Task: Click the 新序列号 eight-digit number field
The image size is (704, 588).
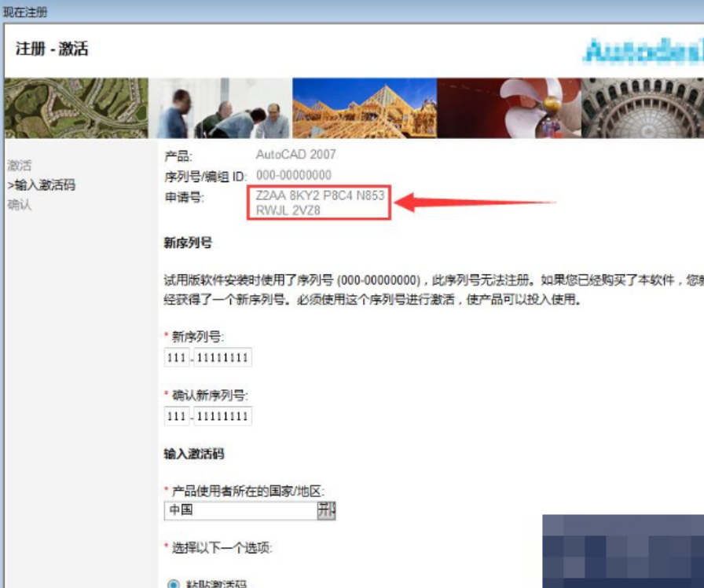Action: [222, 358]
